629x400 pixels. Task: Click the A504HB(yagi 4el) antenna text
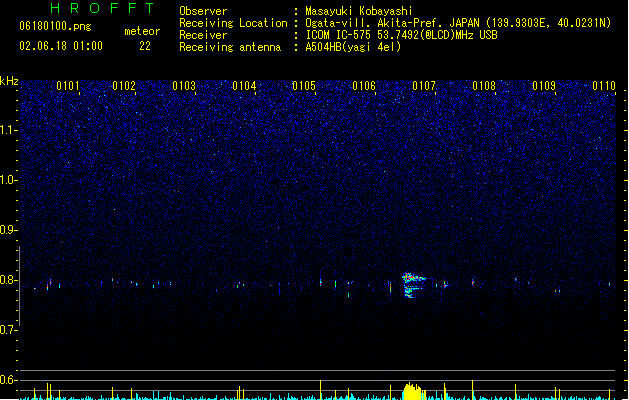(x=353, y=47)
